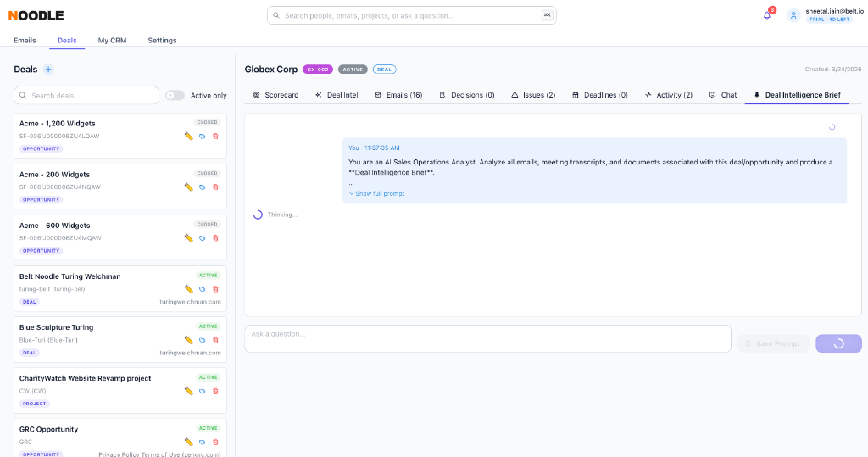Select the Acme - 600 Widgets deal title

click(x=55, y=226)
